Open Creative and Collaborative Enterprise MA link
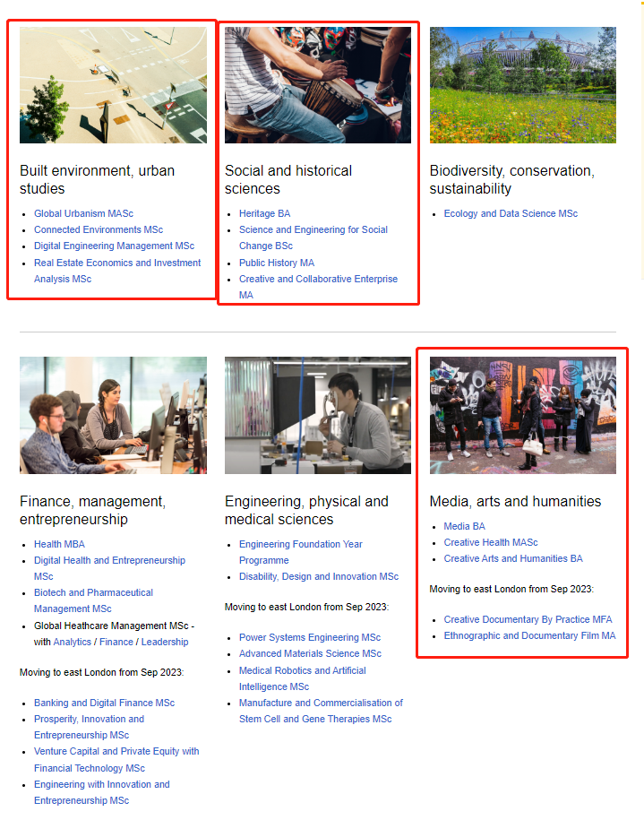 point(318,287)
